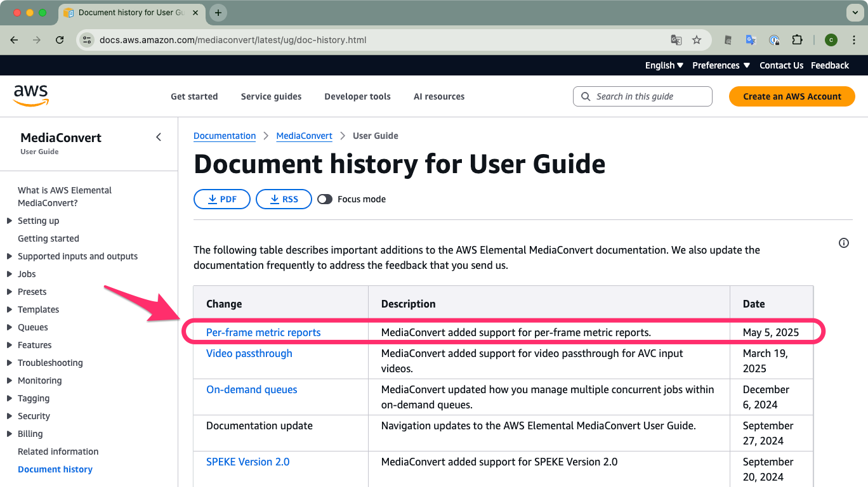Screen dimensions: 868x487
Task: Click the info circle icon beside the intro text
Action: 844,243
